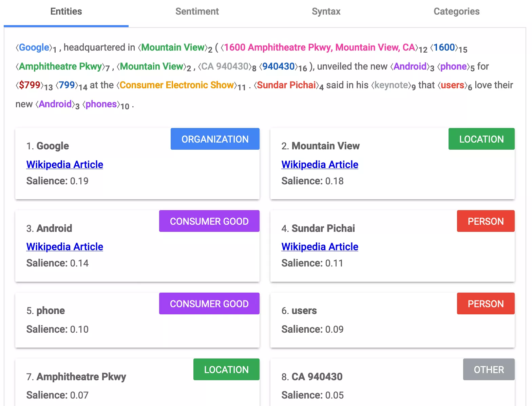Open the Categories tab
532x406 pixels.
[x=457, y=12]
